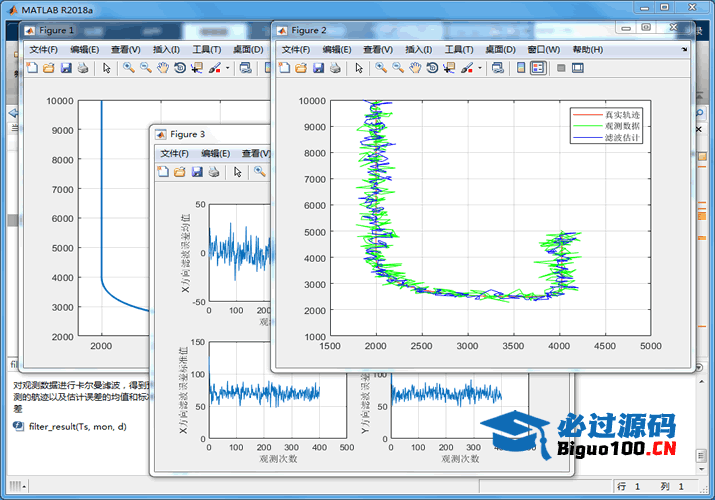Activate Zoom Out tool in Figure 1
The image size is (715, 500).
pos(146,68)
